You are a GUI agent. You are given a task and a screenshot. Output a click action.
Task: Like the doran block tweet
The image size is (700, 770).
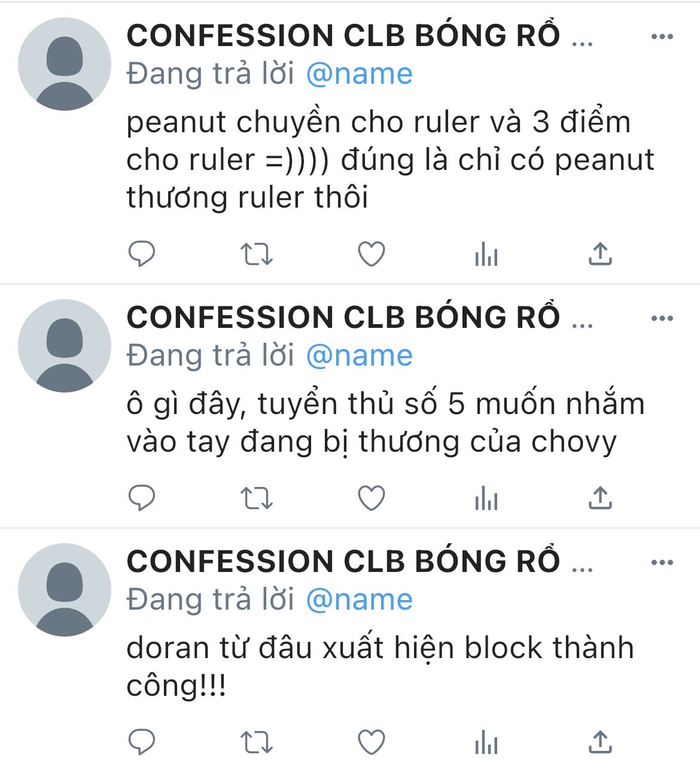372,742
